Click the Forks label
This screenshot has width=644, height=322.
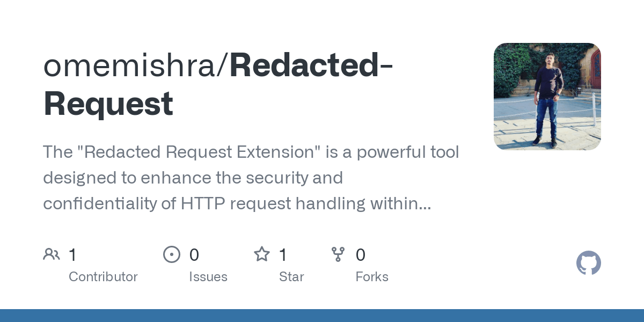(x=372, y=277)
